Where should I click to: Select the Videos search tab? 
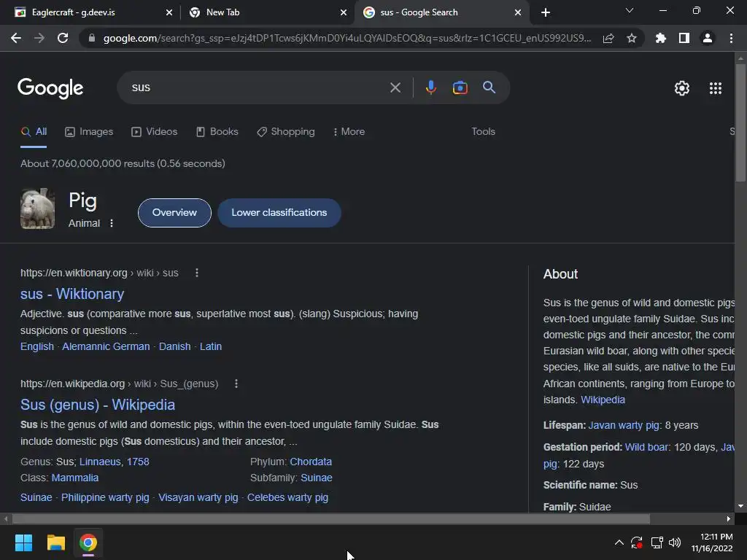[155, 131]
